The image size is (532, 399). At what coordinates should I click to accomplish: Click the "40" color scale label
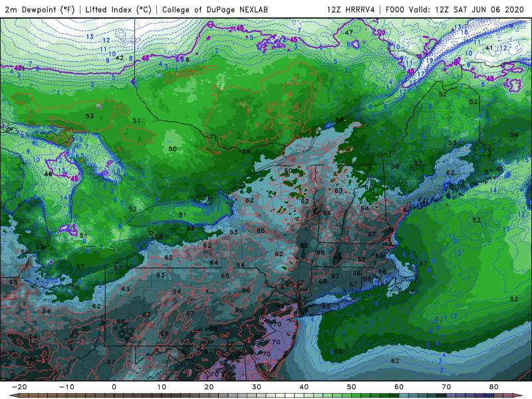pos(304,387)
